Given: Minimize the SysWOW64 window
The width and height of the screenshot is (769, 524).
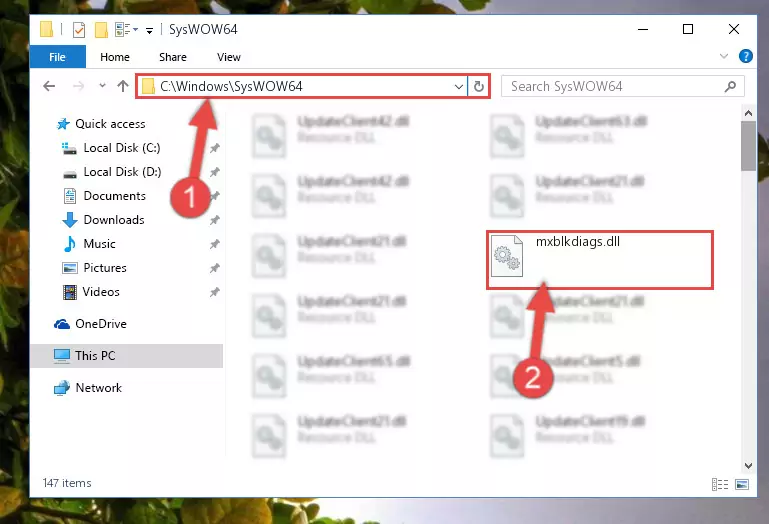Looking at the screenshot, I should point(643,29).
